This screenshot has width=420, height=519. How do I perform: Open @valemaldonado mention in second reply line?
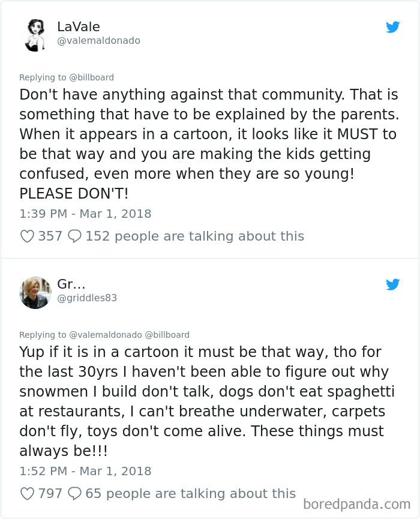point(105,335)
